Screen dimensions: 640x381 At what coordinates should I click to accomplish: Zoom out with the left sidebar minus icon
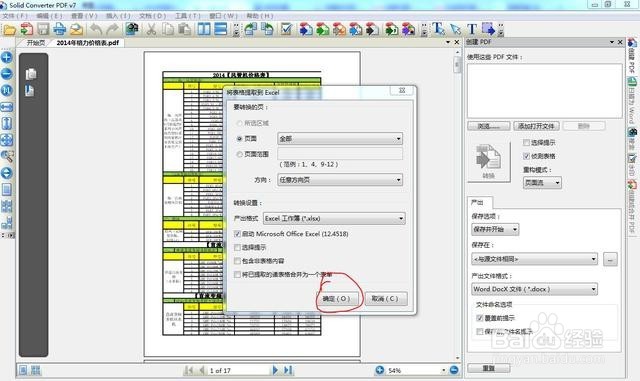(x=7, y=74)
